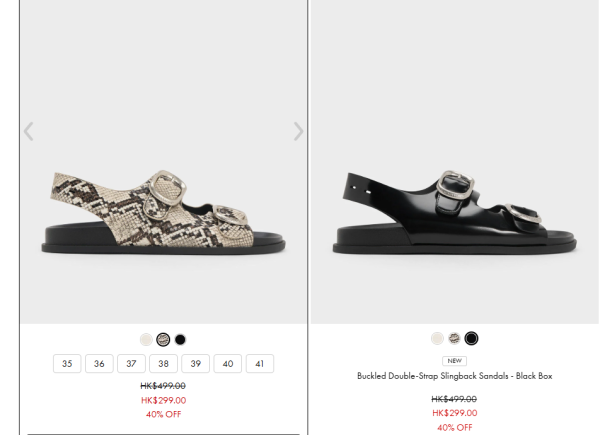
Task: Select size 36
Action: [99, 364]
